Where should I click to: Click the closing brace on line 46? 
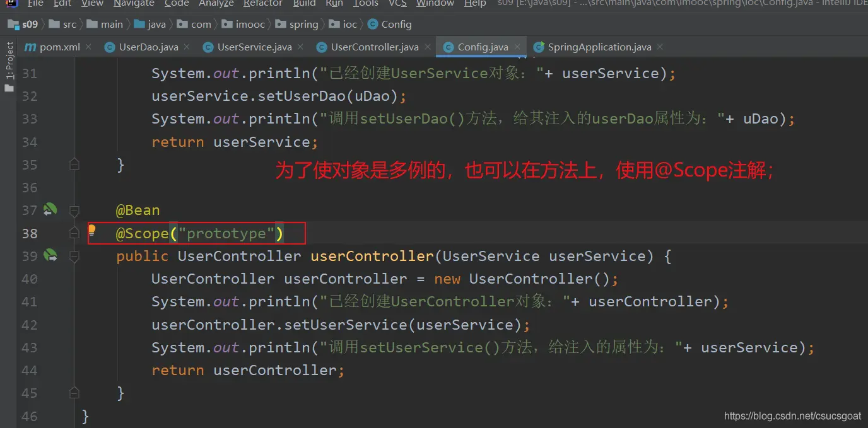tap(85, 416)
